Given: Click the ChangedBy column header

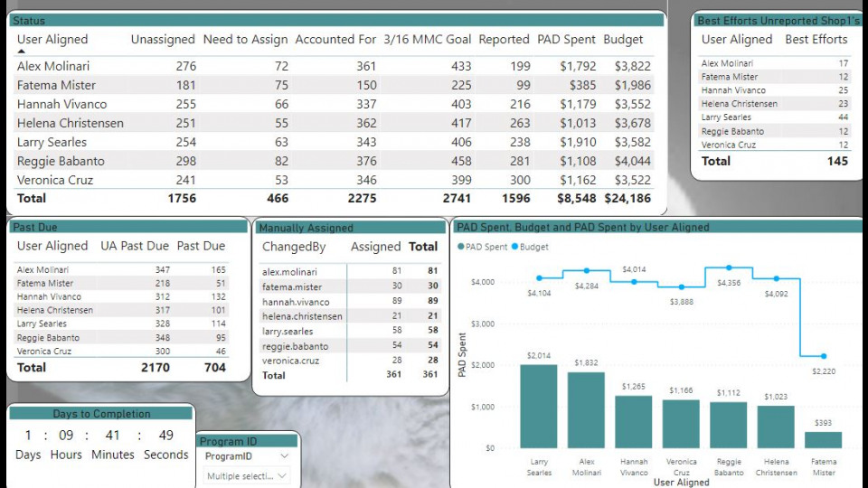Looking at the screenshot, I should (293, 247).
